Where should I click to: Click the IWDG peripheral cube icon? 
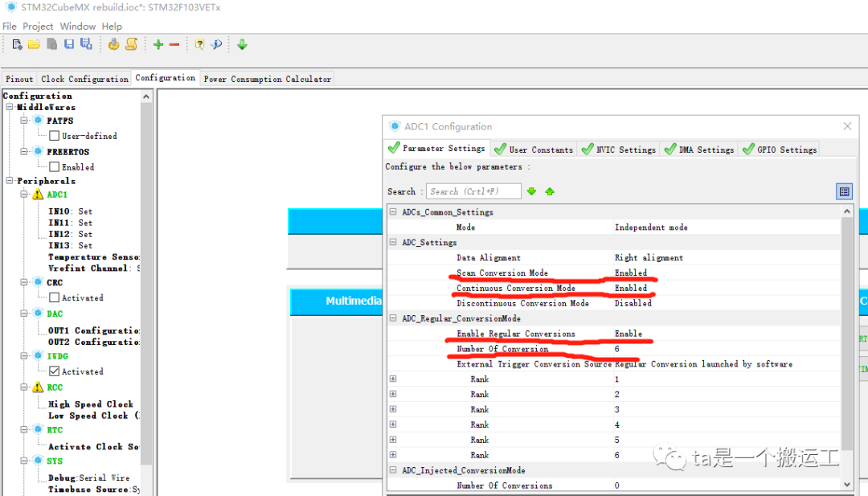(x=39, y=355)
